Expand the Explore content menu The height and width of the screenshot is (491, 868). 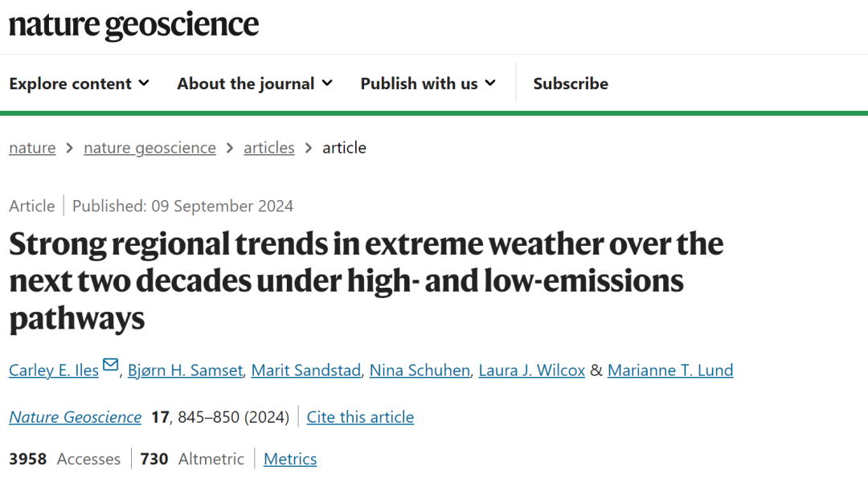pos(79,84)
